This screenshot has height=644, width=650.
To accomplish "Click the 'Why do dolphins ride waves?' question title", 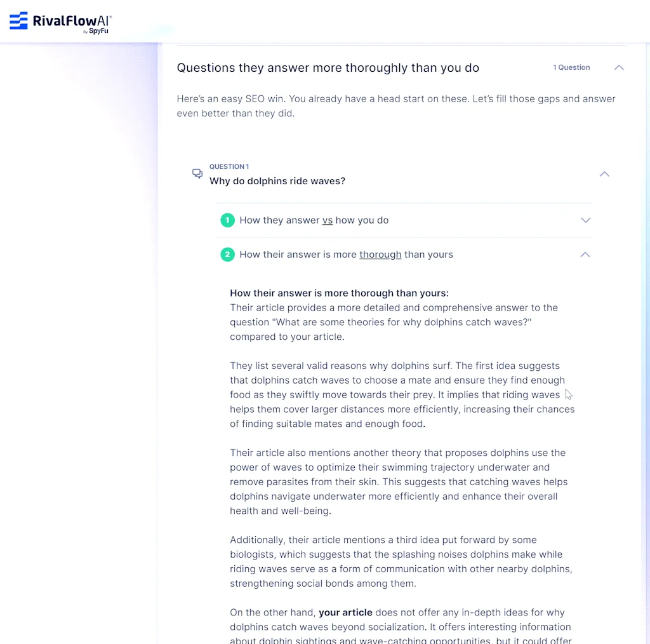I will pos(277,181).
